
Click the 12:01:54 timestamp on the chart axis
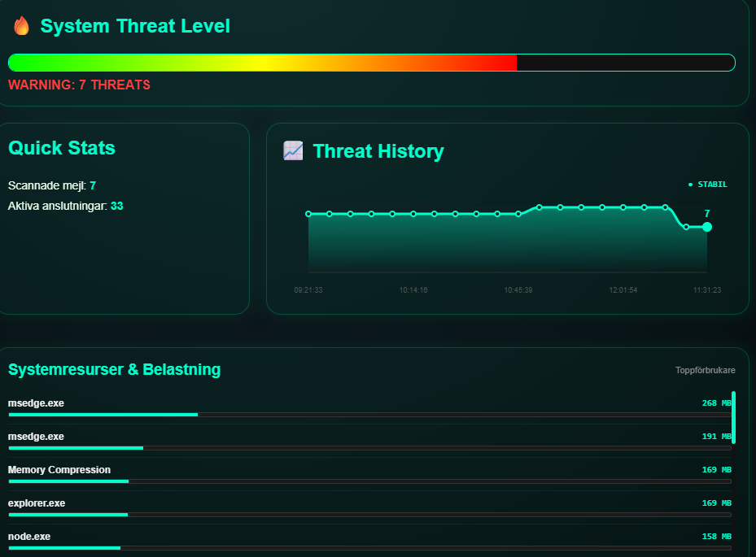point(623,289)
